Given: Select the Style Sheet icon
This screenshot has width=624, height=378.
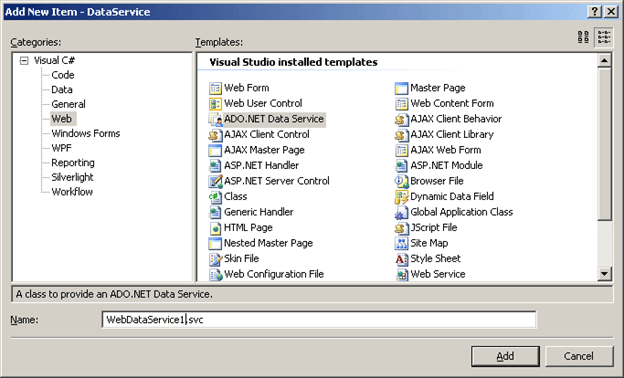Looking at the screenshot, I should click(x=401, y=259).
